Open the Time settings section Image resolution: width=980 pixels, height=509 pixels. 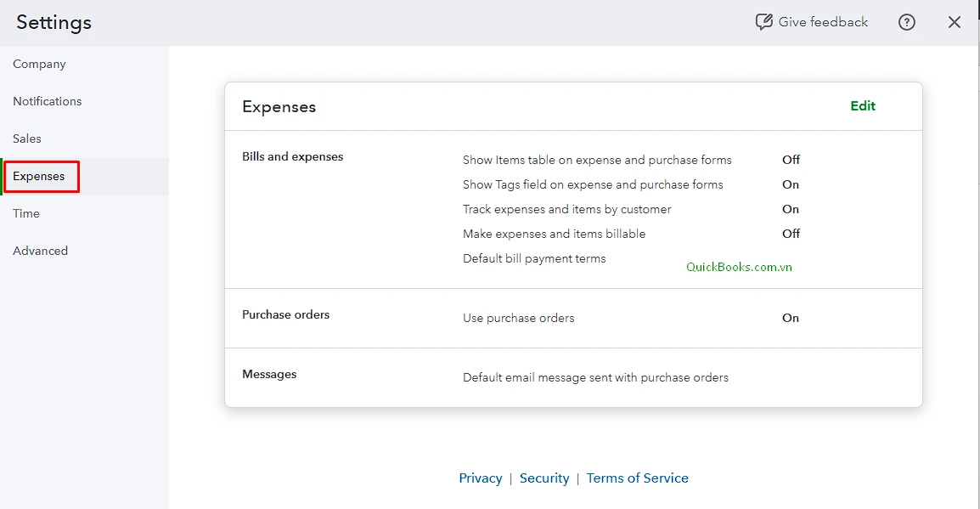tap(25, 213)
